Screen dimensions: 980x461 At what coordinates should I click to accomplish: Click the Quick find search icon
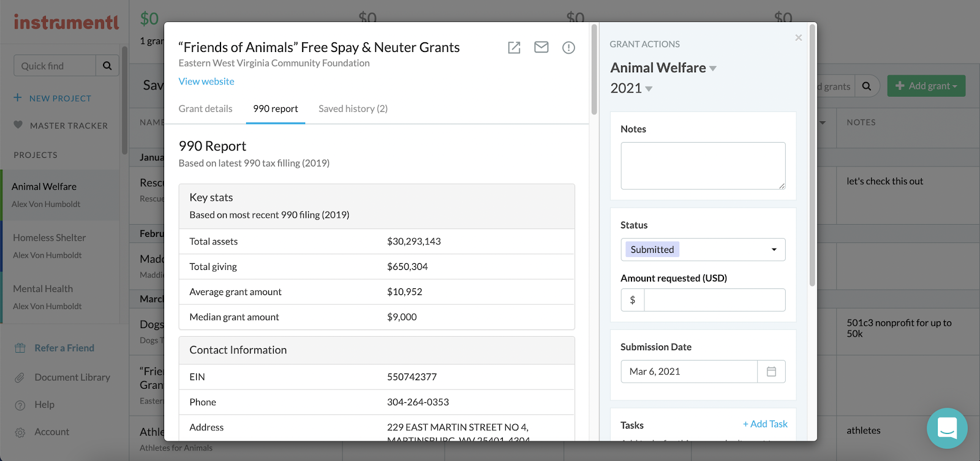coord(107,66)
